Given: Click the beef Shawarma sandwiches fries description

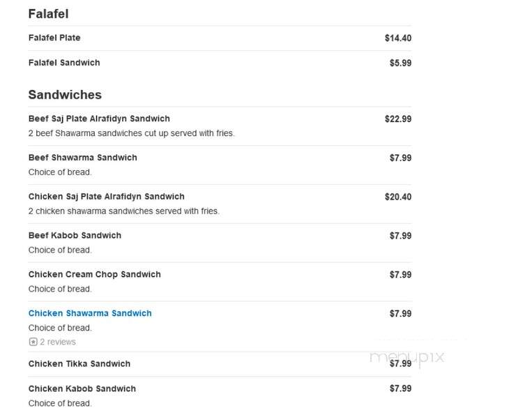Looking at the screenshot, I should pos(131,133).
